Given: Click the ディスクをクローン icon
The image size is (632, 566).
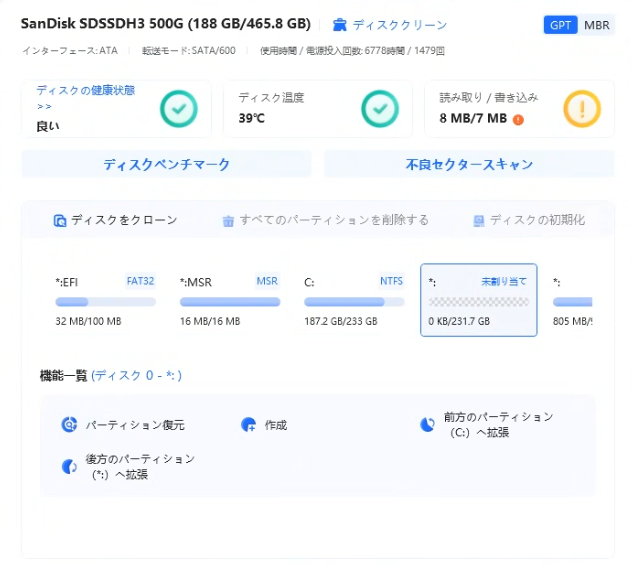Looking at the screenshot, I should click(x=60, y=221).
